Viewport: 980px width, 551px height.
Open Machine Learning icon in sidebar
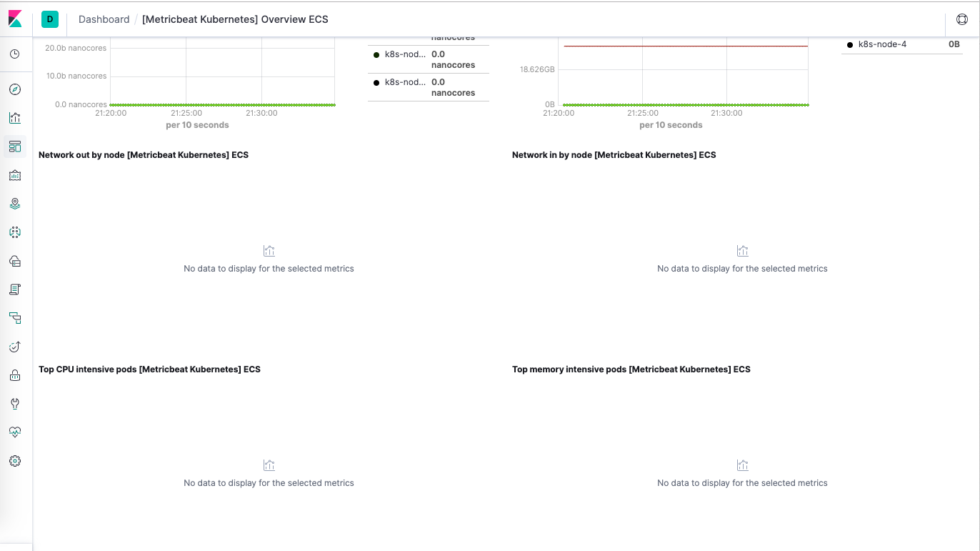tap(15, 232)
